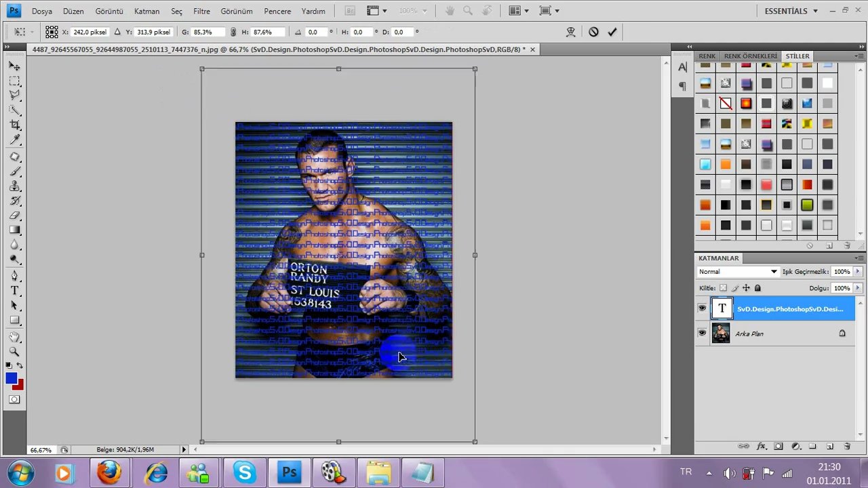
Task: Hide the Arka Plan layer
Action: point(702,333)
